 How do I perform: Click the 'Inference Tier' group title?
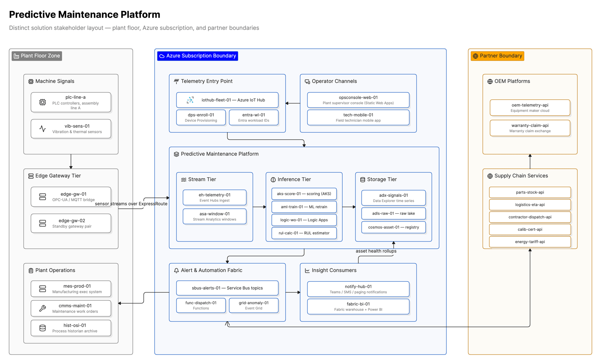[294, 180]
